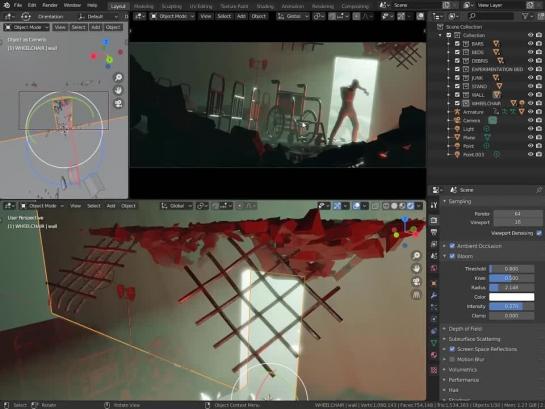The width and height of the screenshot is (545, 409).
Task: Open the Material properties tab icon
Action: click(434, 355)
